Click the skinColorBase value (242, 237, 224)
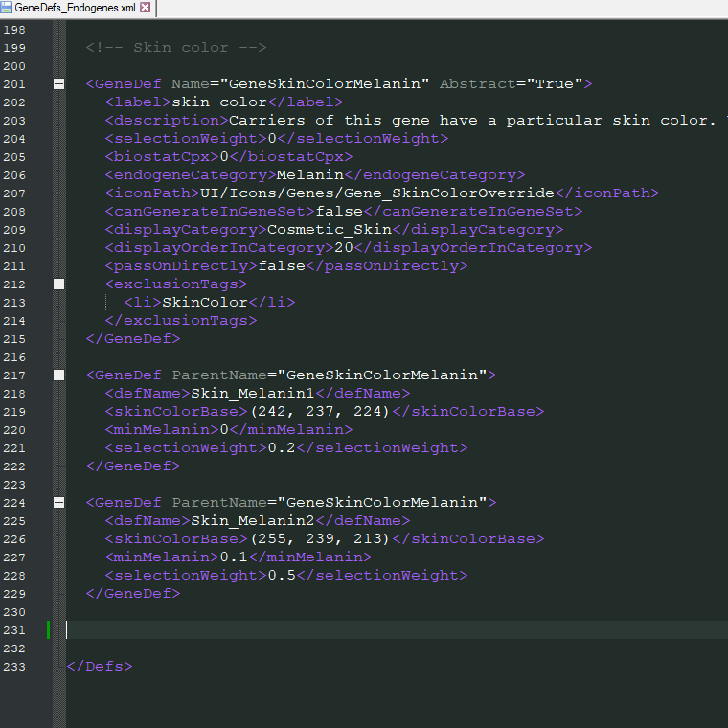The image size is (728, 728). [320, 412]
